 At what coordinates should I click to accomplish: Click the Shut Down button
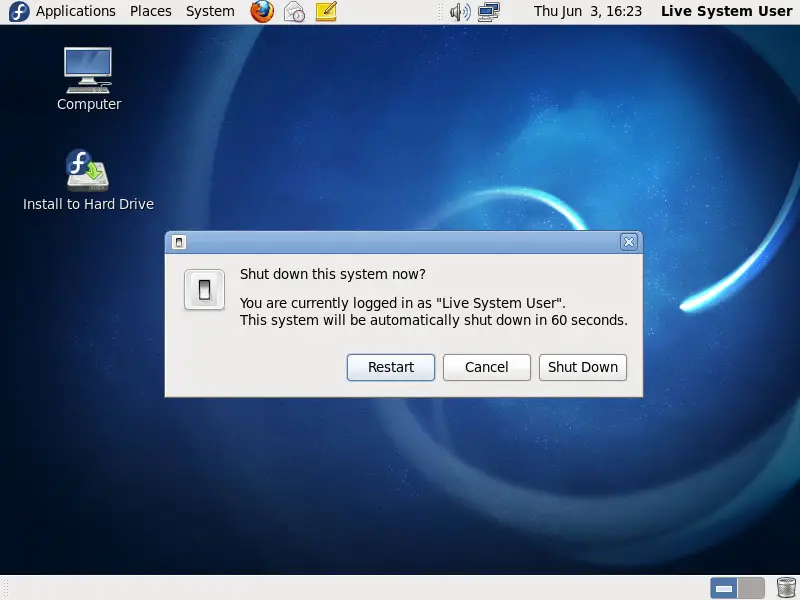click(583, 367)
